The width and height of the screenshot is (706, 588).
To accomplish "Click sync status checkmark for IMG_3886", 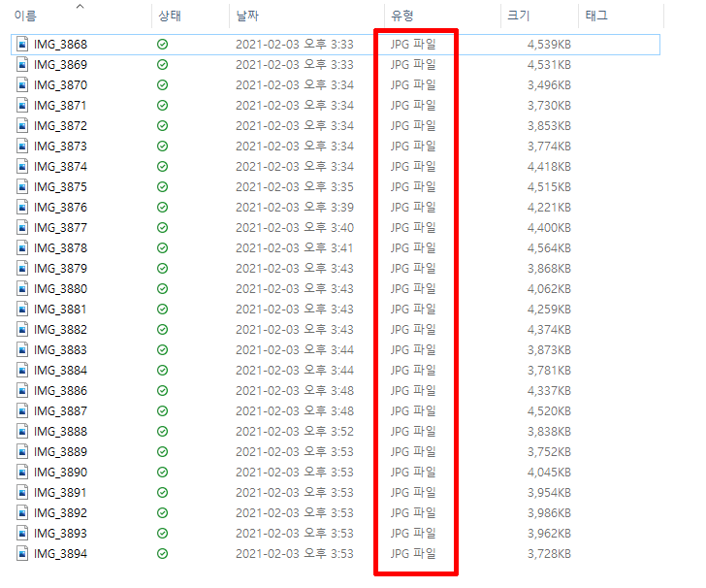I will click(163, 391).
